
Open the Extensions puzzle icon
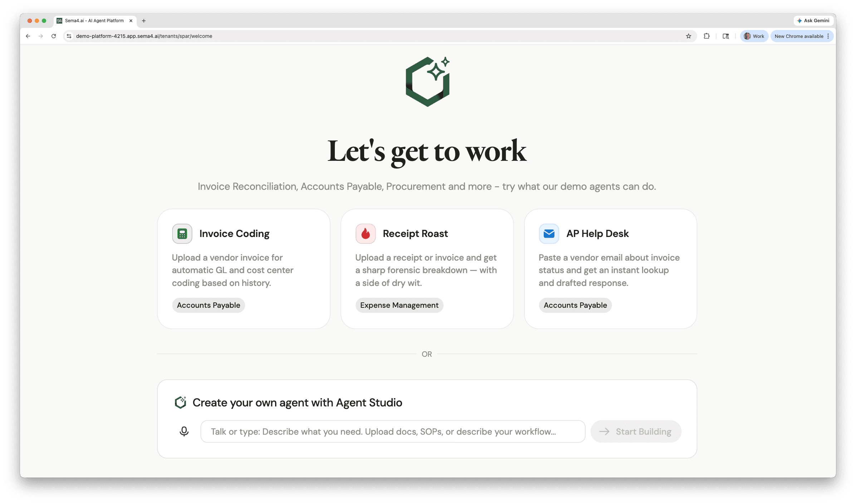(706, 36)
